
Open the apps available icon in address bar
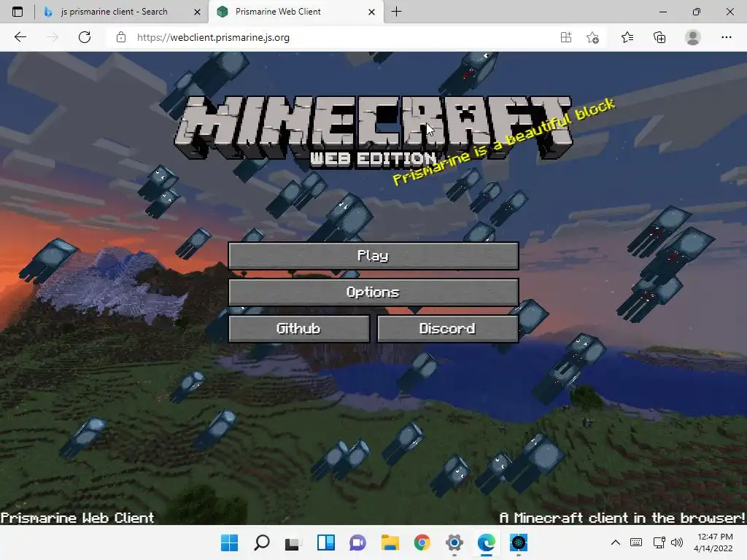566,37
